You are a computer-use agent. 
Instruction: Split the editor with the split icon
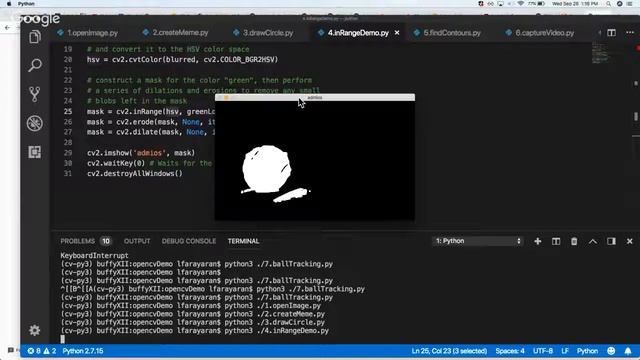click(x=611, y=33)
